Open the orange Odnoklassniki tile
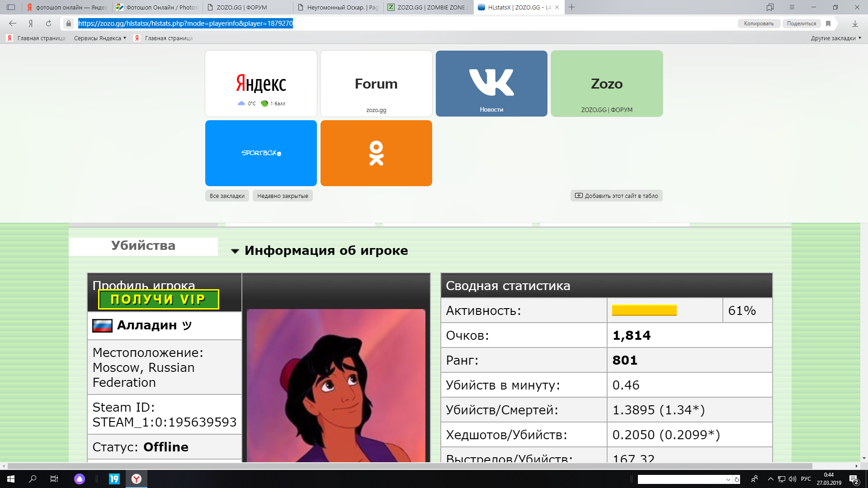 coord(376,153)
